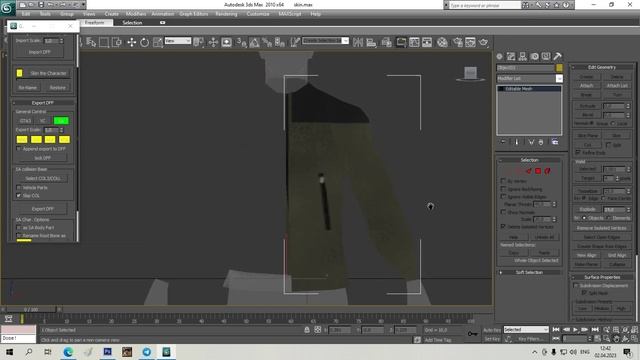This screenshot has height=360, width=640.
Task: Select the Scale tool in main toolbar
Action: click(158, 42)
